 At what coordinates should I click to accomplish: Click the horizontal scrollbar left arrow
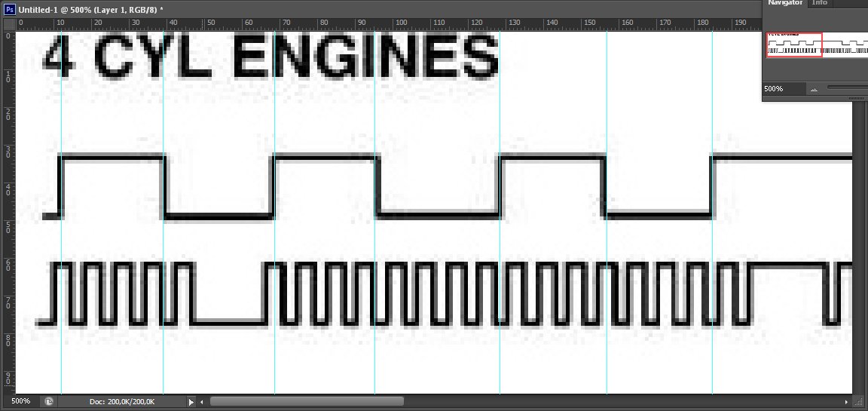coord(202,402)
